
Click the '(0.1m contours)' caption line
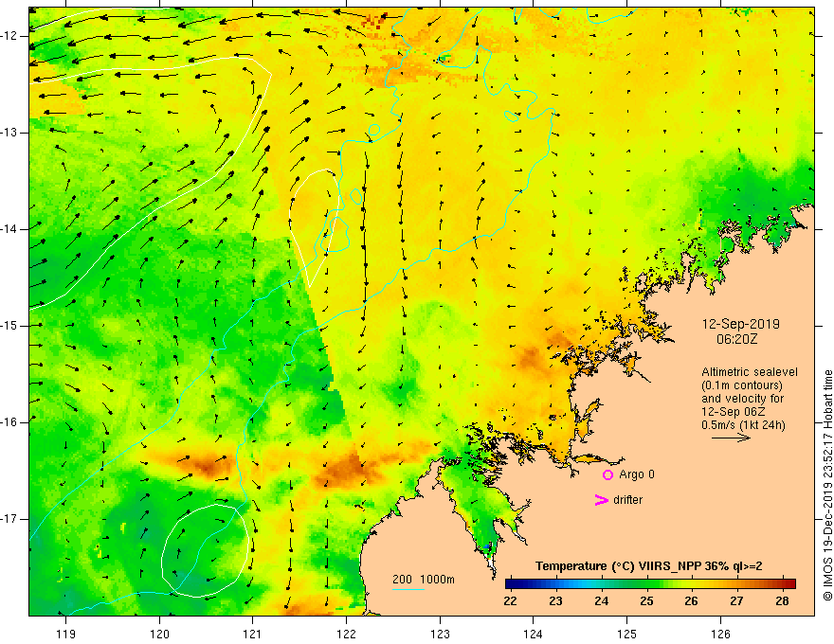pos(742,385)
